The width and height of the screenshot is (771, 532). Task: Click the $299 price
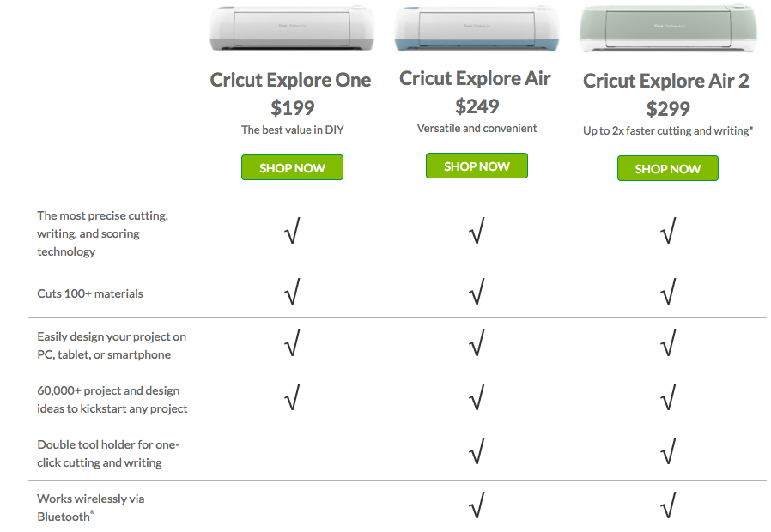[x=668, y=109]
